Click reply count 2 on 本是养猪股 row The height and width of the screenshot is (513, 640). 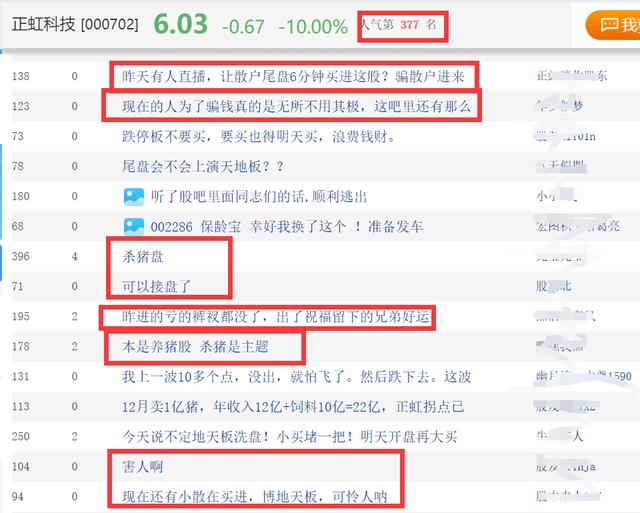(x=74, y=346)
